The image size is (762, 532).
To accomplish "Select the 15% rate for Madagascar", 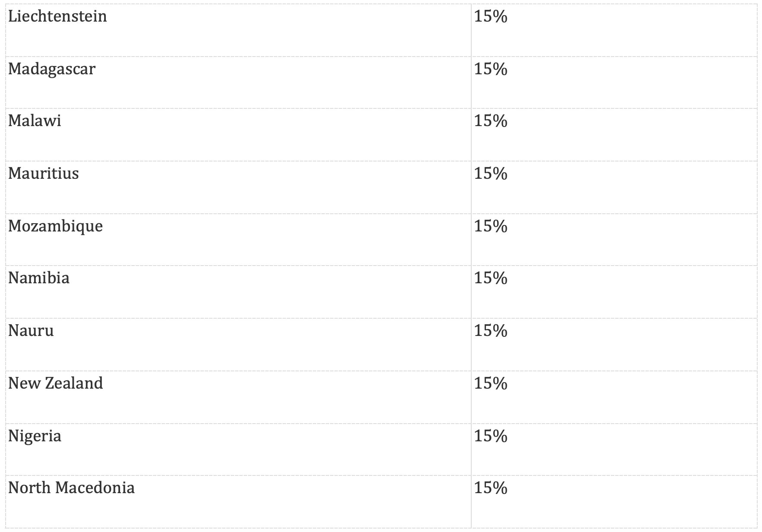I will 491,69.
